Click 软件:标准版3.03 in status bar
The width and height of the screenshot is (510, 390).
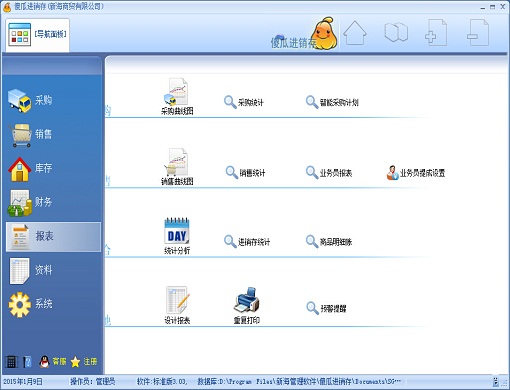pyautogui.click(x=162, y=381)
